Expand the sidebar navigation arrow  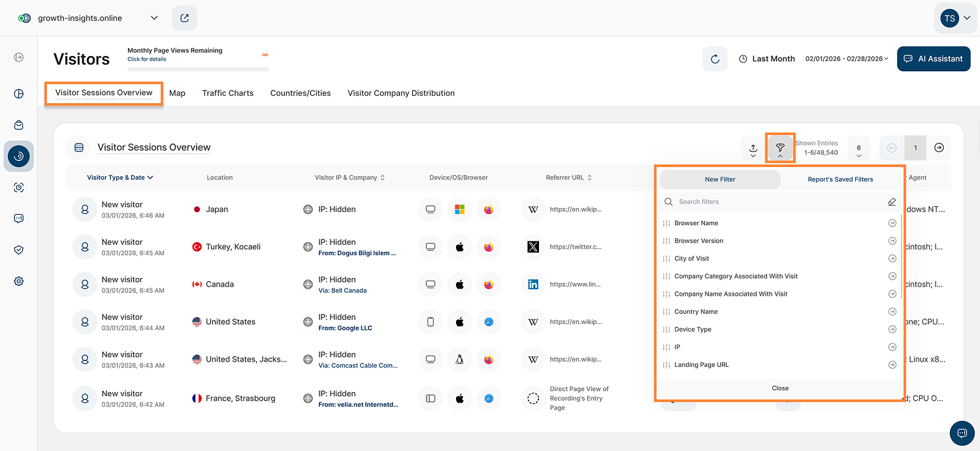(19, 57)
